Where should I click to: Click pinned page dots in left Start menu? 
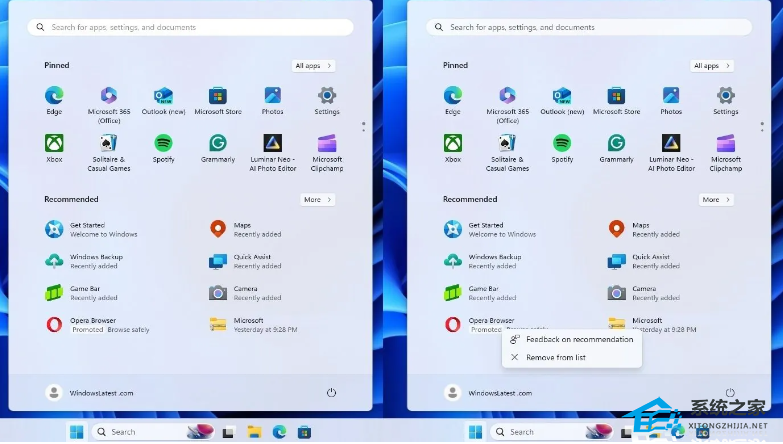pos(364,127)
